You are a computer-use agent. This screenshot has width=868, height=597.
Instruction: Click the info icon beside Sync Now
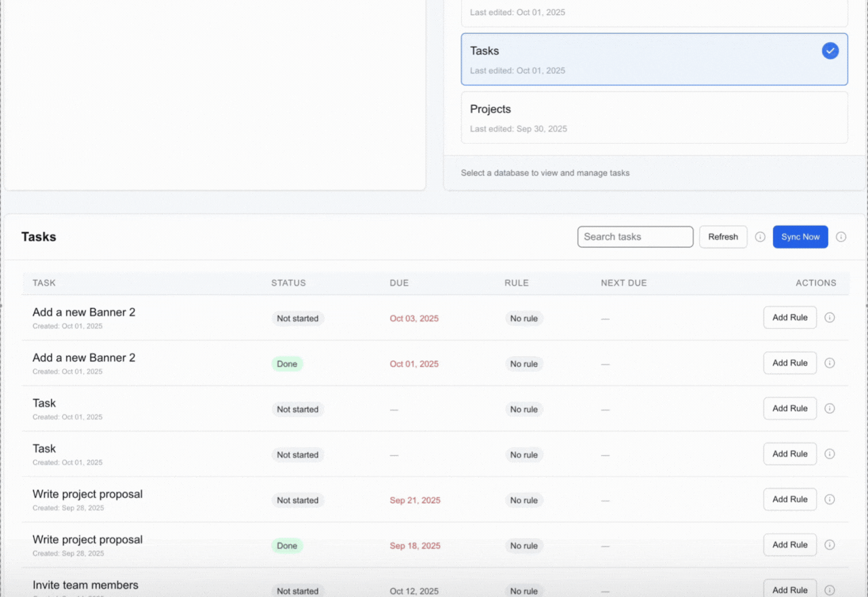[x=841, y=237]
